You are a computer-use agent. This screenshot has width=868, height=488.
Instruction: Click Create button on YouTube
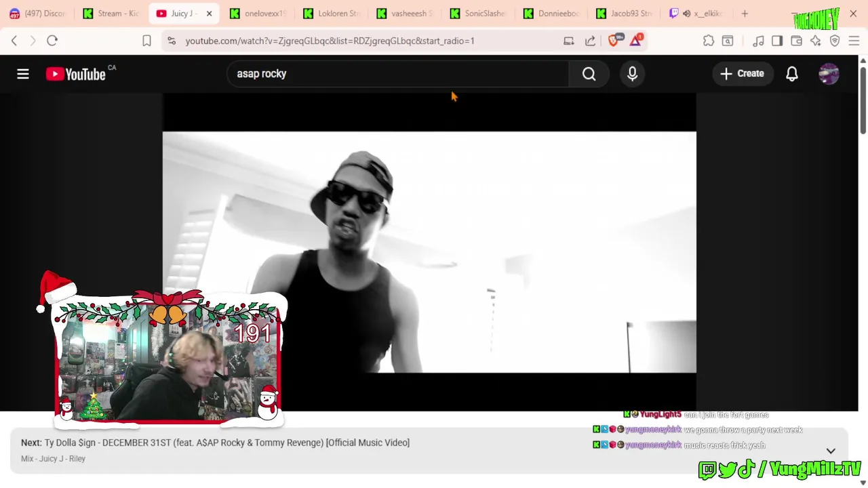click(742, 74)
